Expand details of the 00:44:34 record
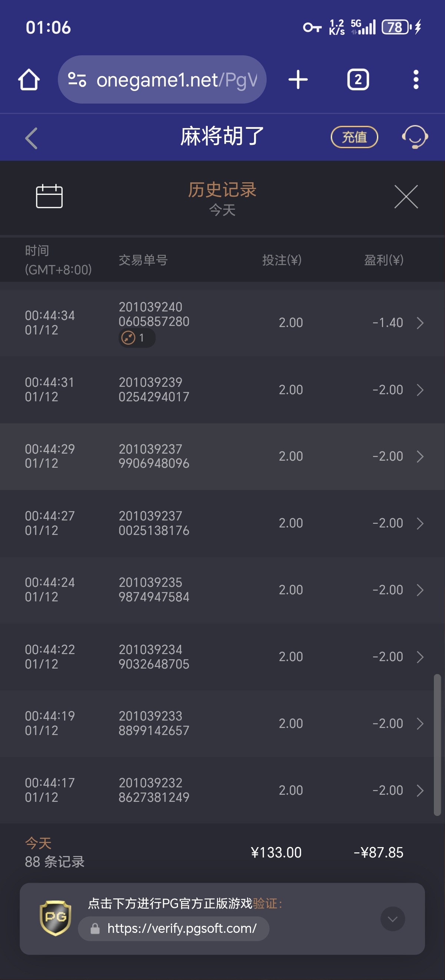This screenshot has width=445, height=980. pos(420,323)
